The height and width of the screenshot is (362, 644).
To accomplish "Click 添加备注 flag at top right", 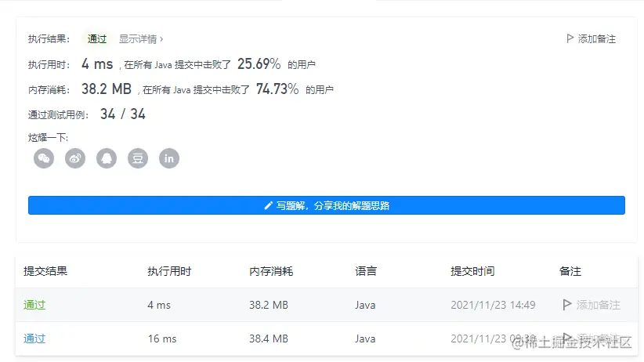I will tap(591, 38).
